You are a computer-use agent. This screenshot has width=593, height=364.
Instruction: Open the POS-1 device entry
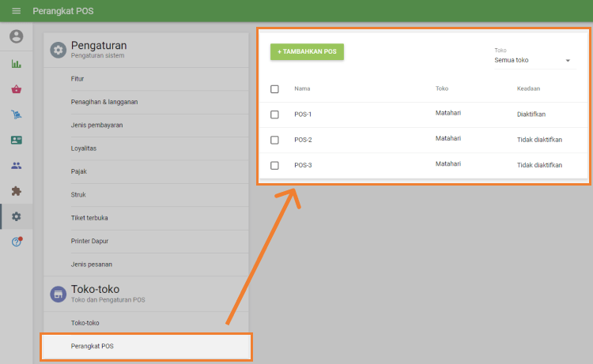pyautogui.click(x=303, y=114)
